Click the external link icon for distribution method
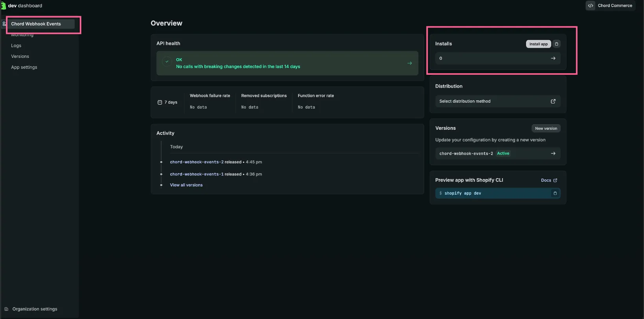644x319 pixels. point(553,101)
